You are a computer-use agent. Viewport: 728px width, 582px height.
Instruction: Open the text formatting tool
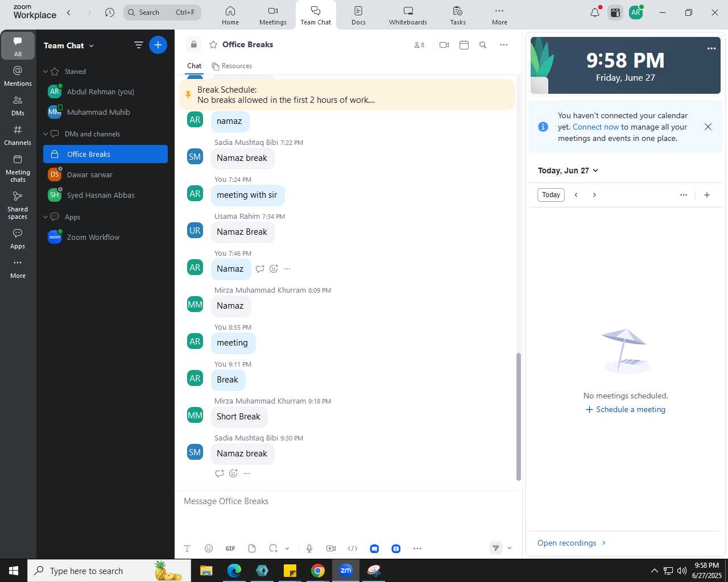tap(187, 548)
